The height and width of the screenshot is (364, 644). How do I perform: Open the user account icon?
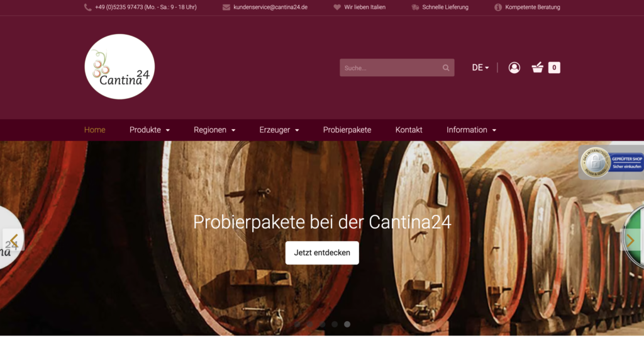[514, 67]
